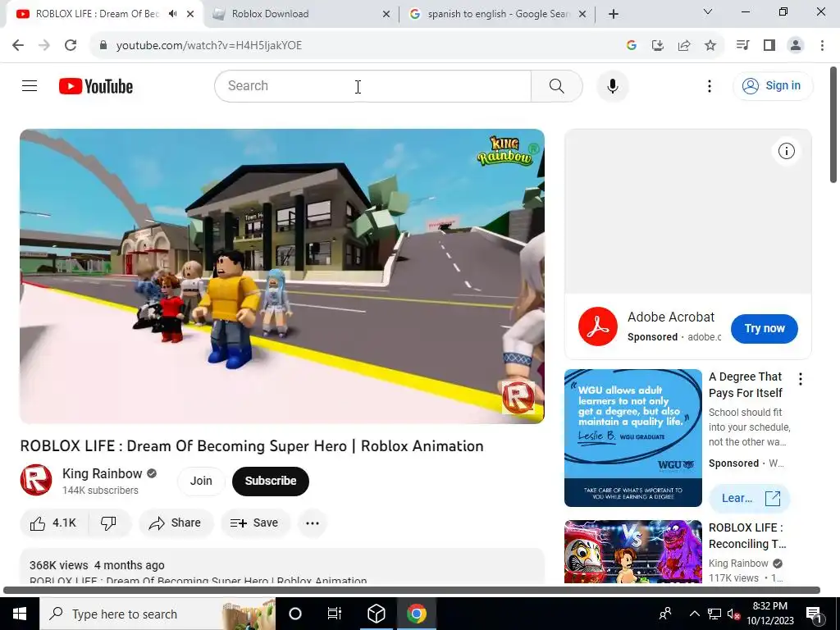Image resolution: width=840 pixels, height=630 pixels.
Task: Click Try now on Adobe ad
Action: point(765,328)
